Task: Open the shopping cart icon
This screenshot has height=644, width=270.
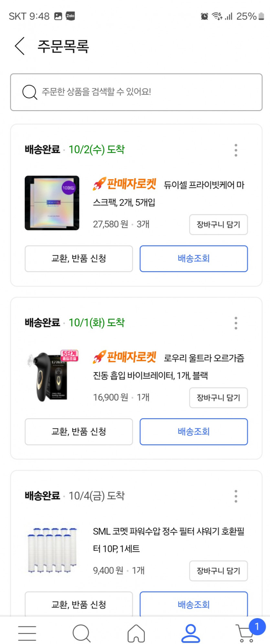Action: tap(245, 633)
